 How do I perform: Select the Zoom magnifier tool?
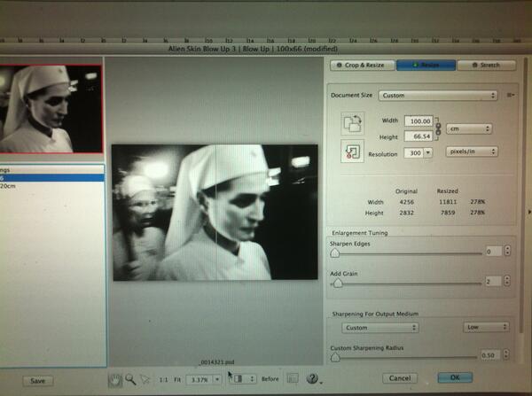point(130,379)
